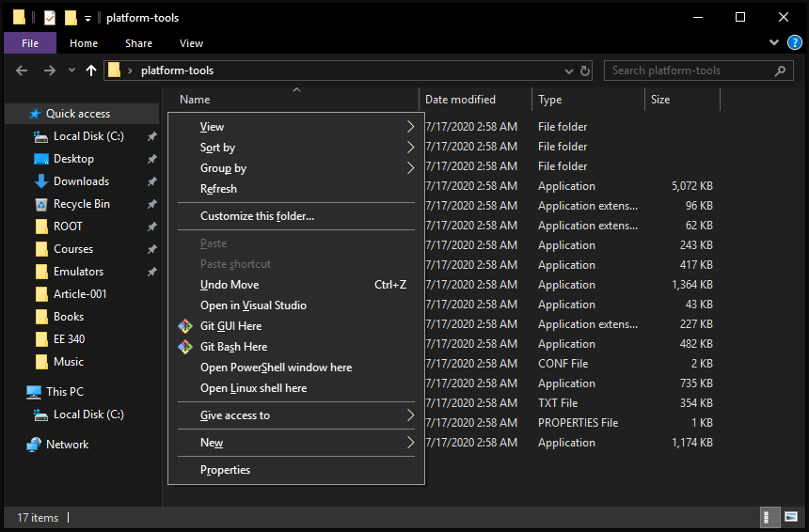Switch to the Share ribbon tab
809x532 pixels.
coord(138,43)
